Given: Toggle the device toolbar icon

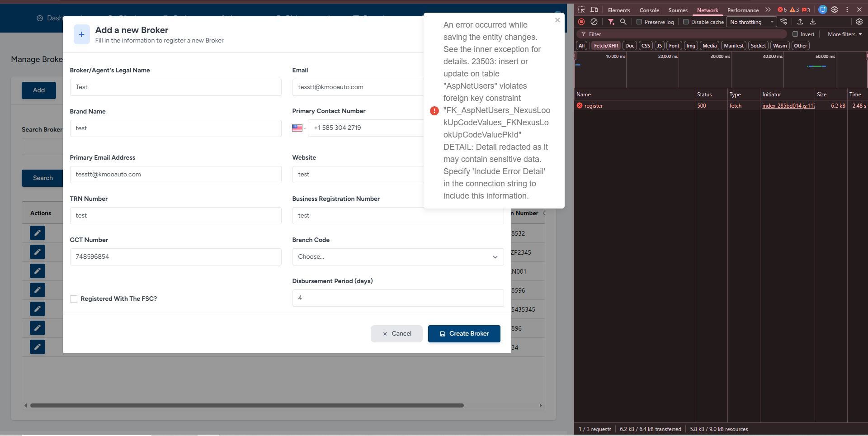Looking at the screenshot, I should pos(594,9).
